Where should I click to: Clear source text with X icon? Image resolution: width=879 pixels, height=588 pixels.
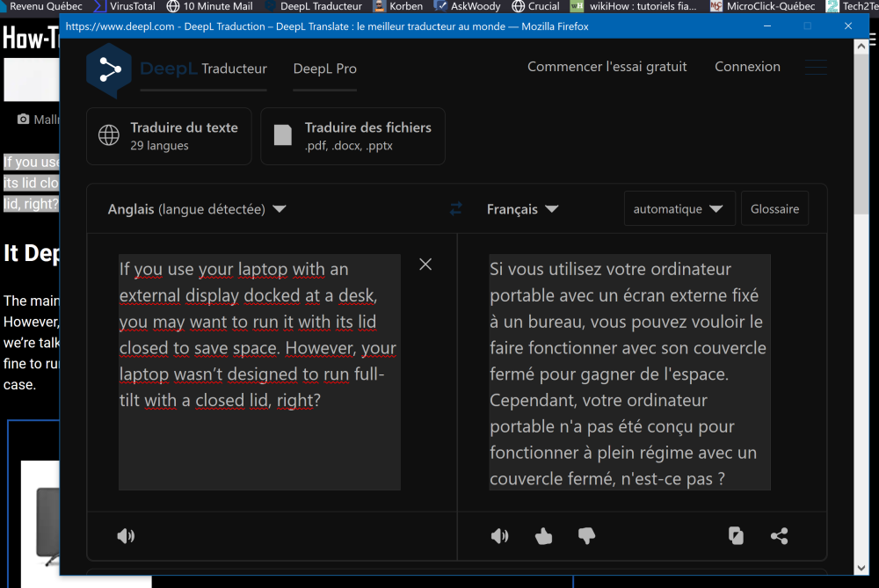coord(425,264)
